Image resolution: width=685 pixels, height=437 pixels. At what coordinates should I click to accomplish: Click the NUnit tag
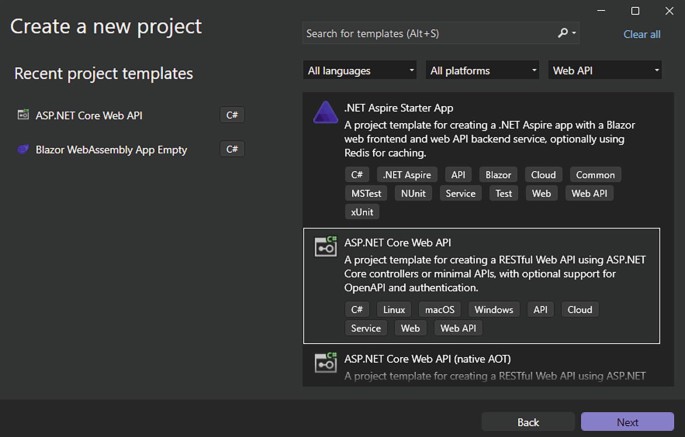[413, 193]
